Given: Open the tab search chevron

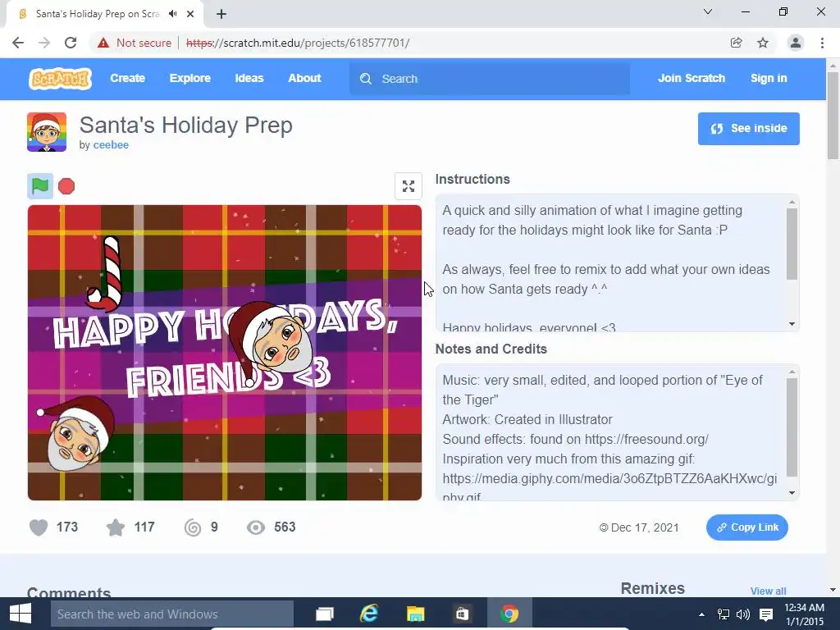Looking at the screenshot, I should click(708, 11).
